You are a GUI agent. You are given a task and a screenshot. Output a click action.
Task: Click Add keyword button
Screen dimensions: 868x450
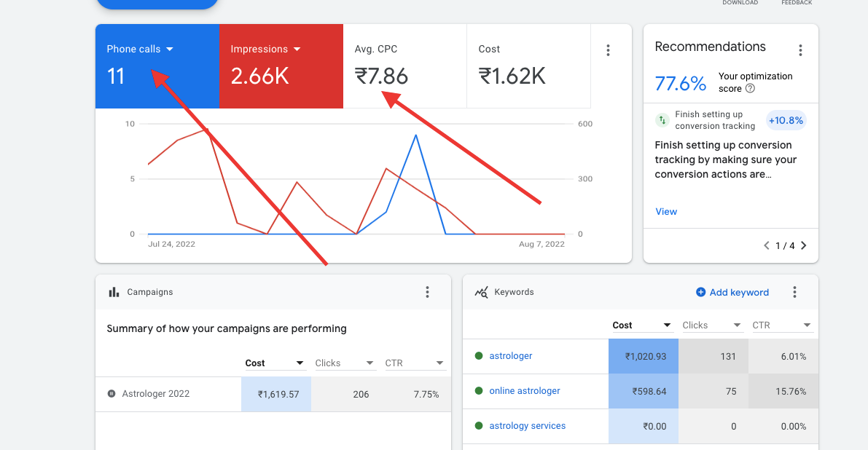[x=732, y=292]
